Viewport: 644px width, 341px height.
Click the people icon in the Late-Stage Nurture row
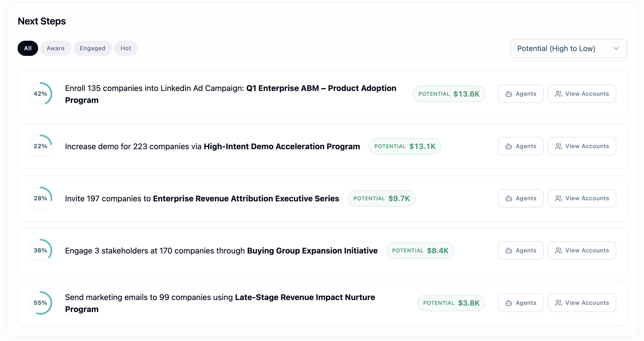pos(559,303)
